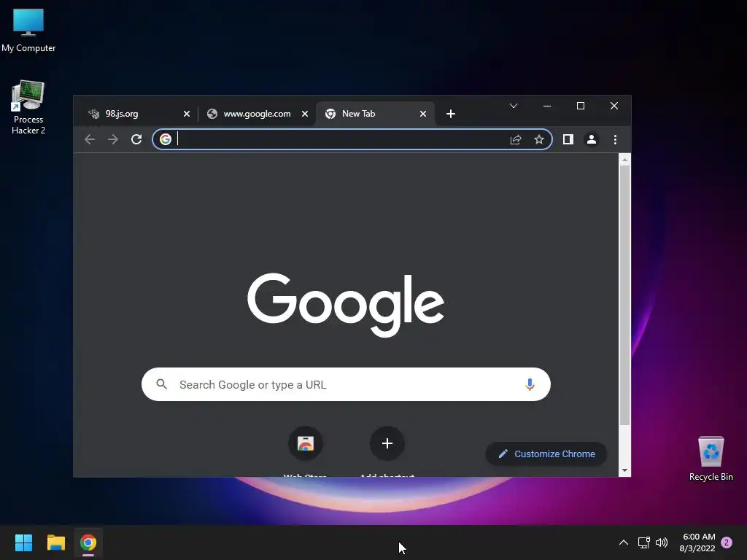Select the Recycle Bin desktop icon
Image resolution: width=747 pixels, height=560 pixels.
pos(711,459)
